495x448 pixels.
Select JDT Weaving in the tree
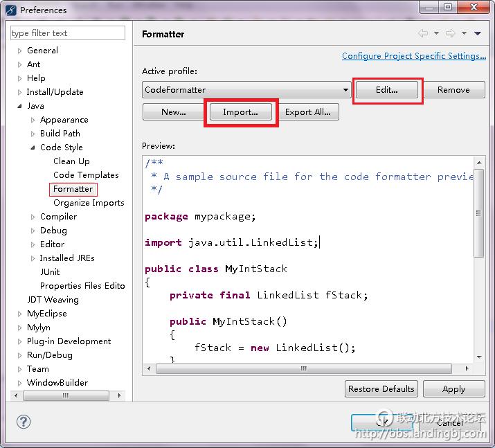53,300
